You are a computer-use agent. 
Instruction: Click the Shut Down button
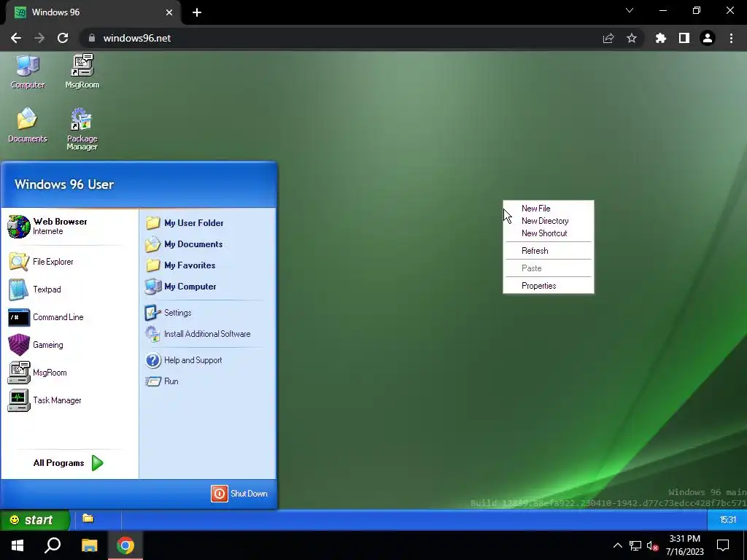[239, 494]
